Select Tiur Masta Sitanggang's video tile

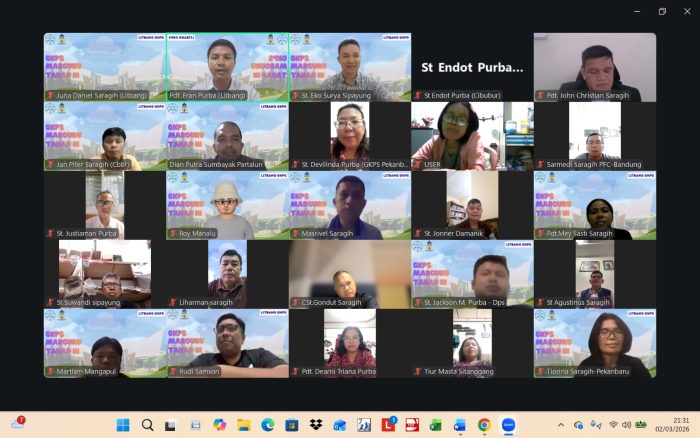coord(472,343)
